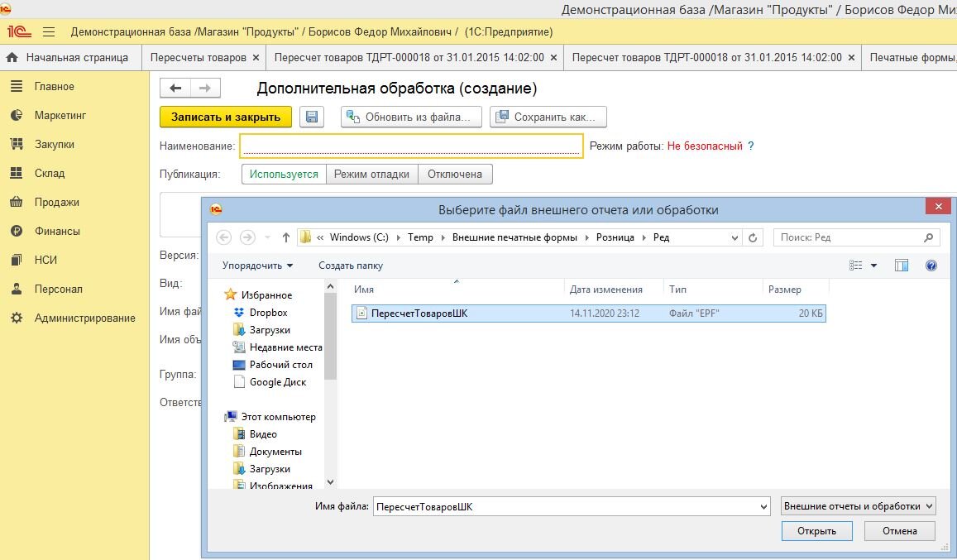Click Сохранить как button
The width and height of the screenshot is (957, 560).
coord(548,117)
